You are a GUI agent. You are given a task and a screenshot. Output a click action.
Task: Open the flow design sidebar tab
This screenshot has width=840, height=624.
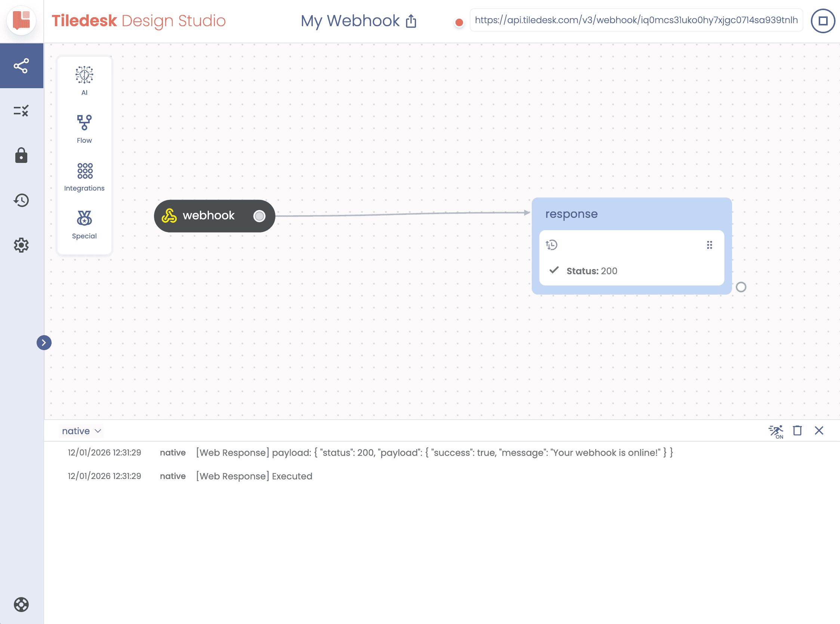22,66
